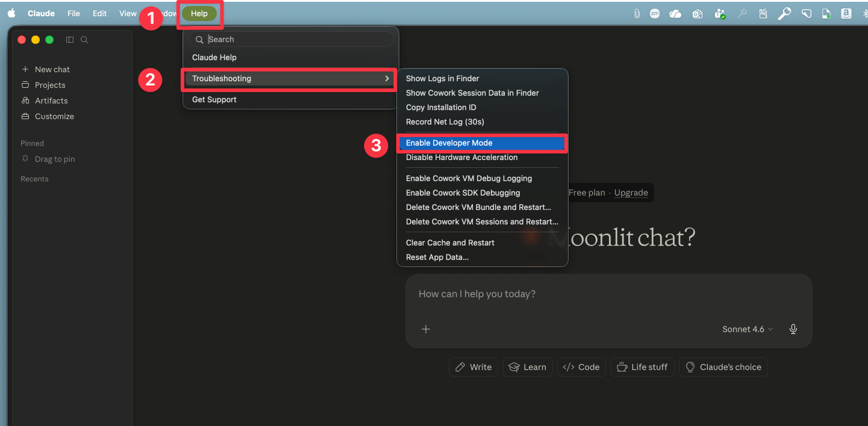
Task: Open the View menu
Action: [x=128, y=13]
